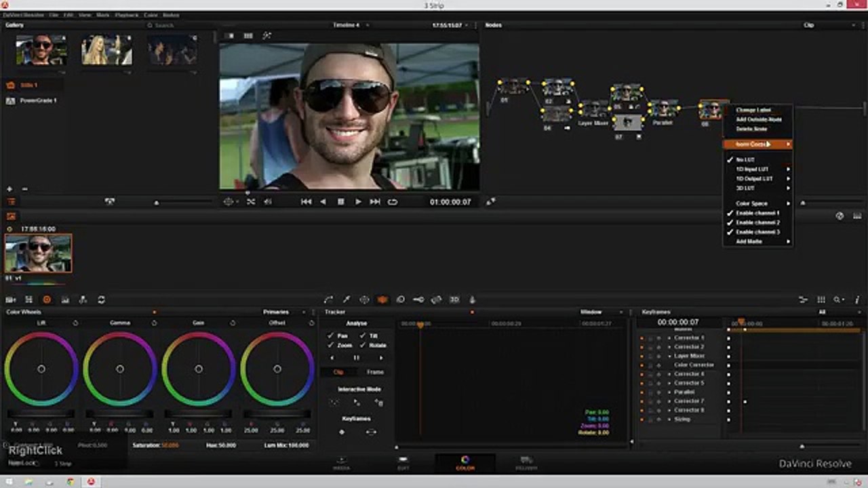This screenshot has height=488, width=868.
Task: Open the Curves palette icon
Action: (x=329, y=300)
